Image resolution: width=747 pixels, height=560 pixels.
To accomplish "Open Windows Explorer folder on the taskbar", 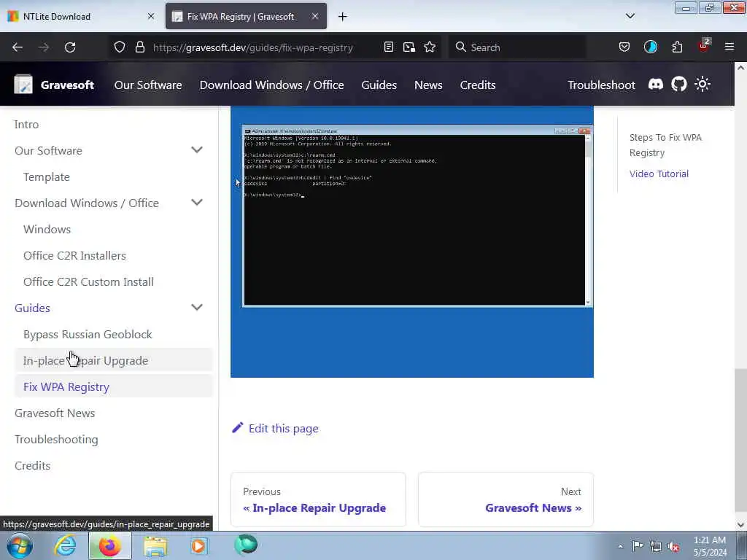I will point(155,545).
